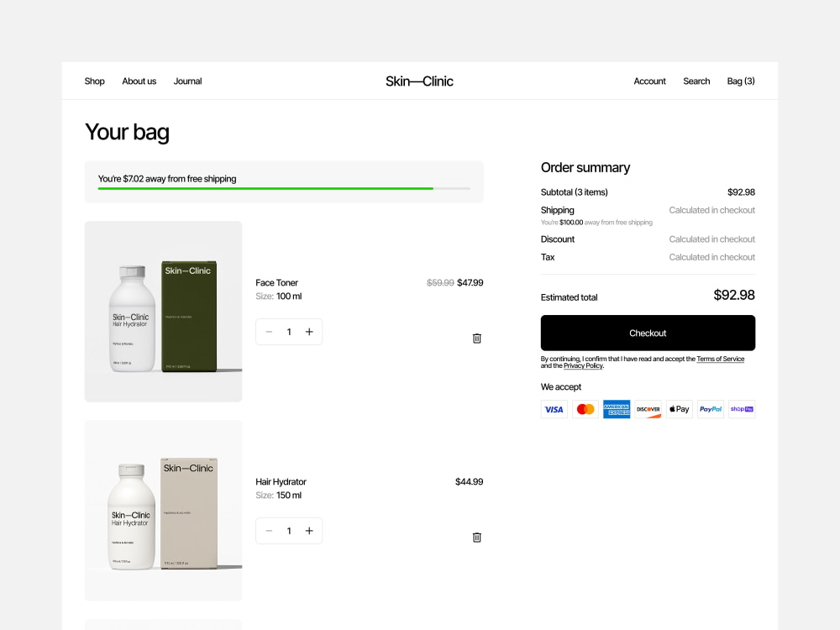Click the Size: 100 ml text
This screenshot has width=840, height=630.
[279, 297]
